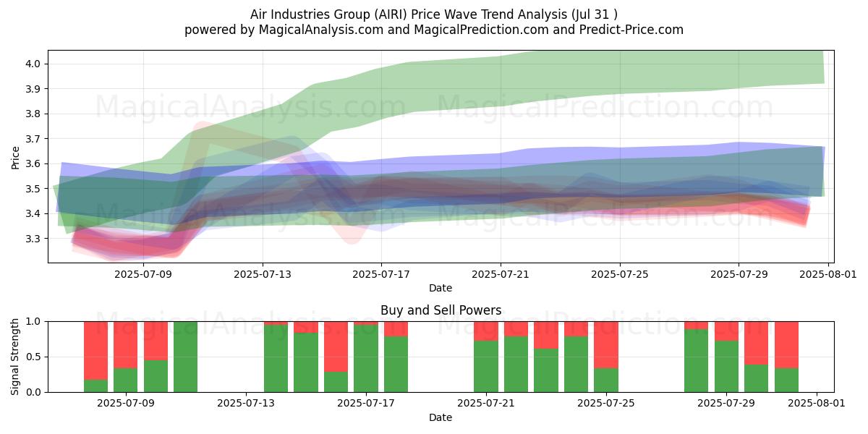Click the green buy segment above 2025-07-29
The image size is (868, 434).
726,366
